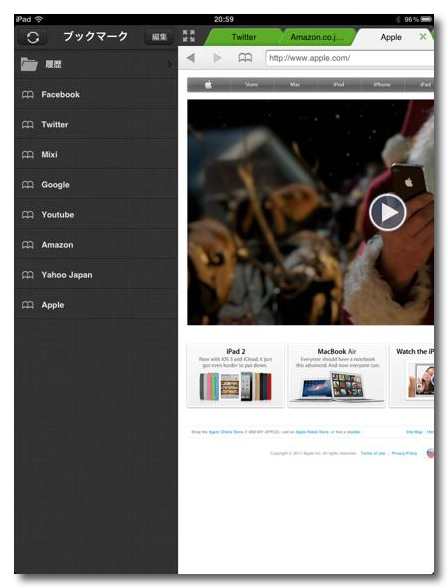Open iPhone in Apple navigation bar

click(382, 84)
